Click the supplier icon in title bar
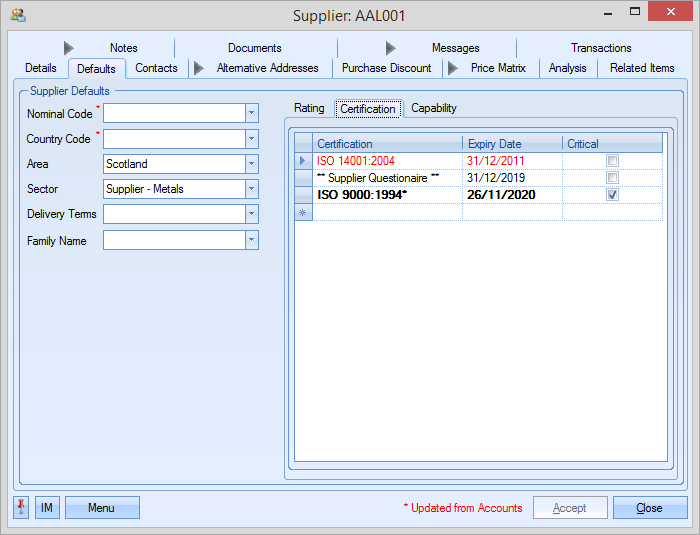This screenshot has height=535, width=700. point(17,15)
